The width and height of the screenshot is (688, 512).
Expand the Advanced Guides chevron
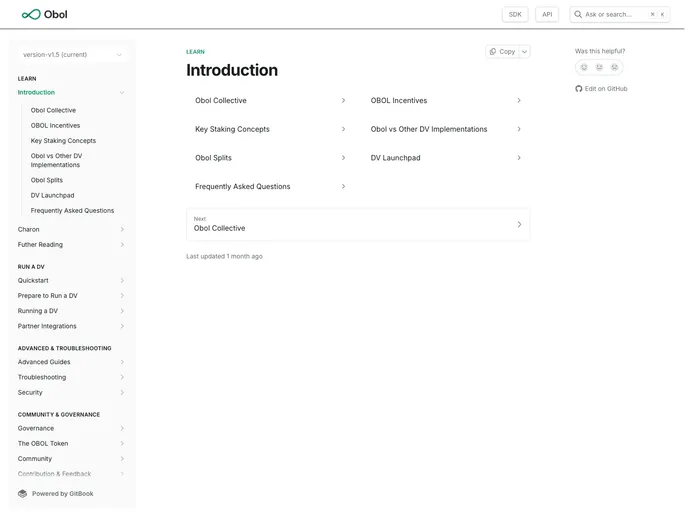pyautogui.click(x=122, y=362)
